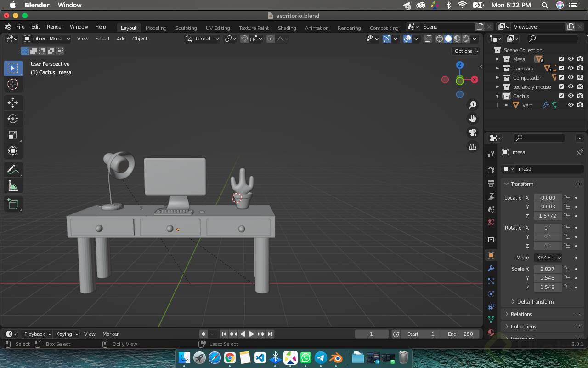The height and width of the screenshot is (368, 588).
Task: Click the Options button in the viewport header
Action: point(465,51)
